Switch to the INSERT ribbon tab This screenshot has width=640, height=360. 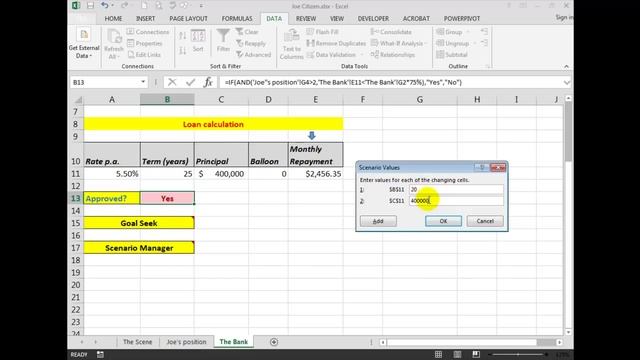click(x=145, y=19)
